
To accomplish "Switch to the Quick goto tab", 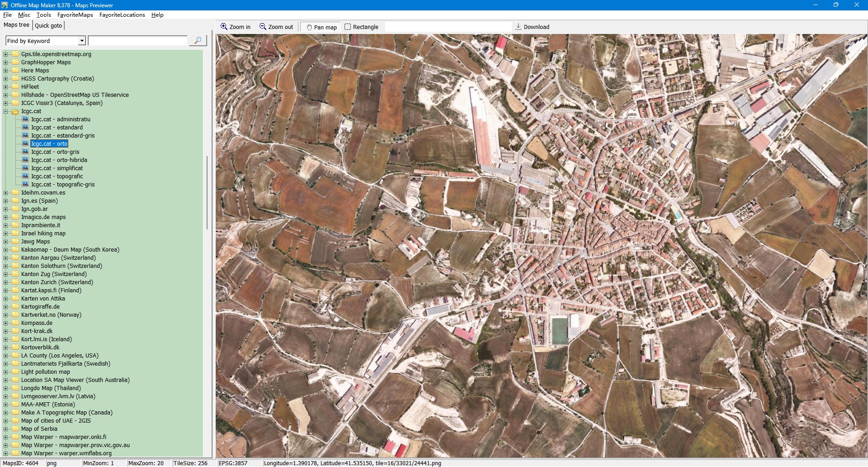I will [48, 26].
